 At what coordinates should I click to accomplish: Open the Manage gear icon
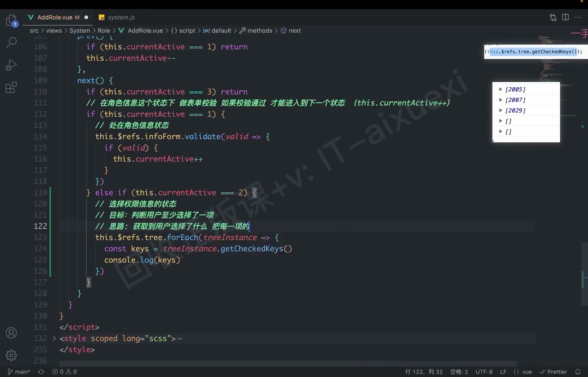[x=11, y=355]
